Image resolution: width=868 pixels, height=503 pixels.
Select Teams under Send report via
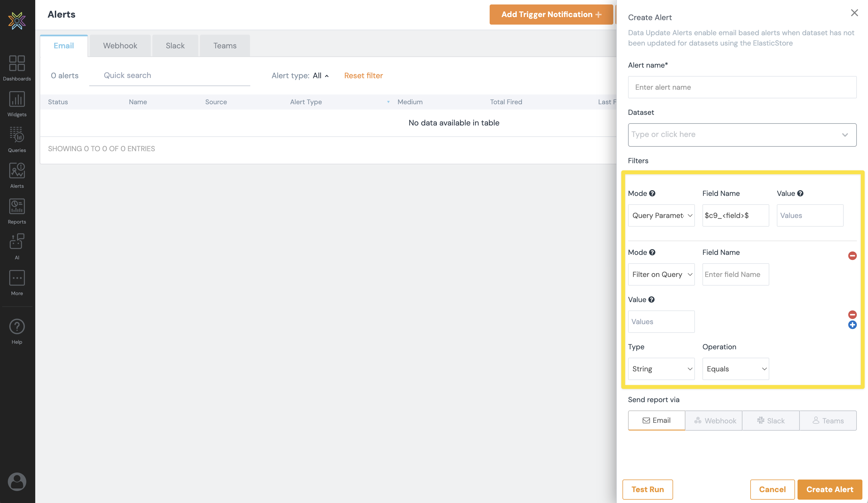pyautogui.click(x=828, y=420)
